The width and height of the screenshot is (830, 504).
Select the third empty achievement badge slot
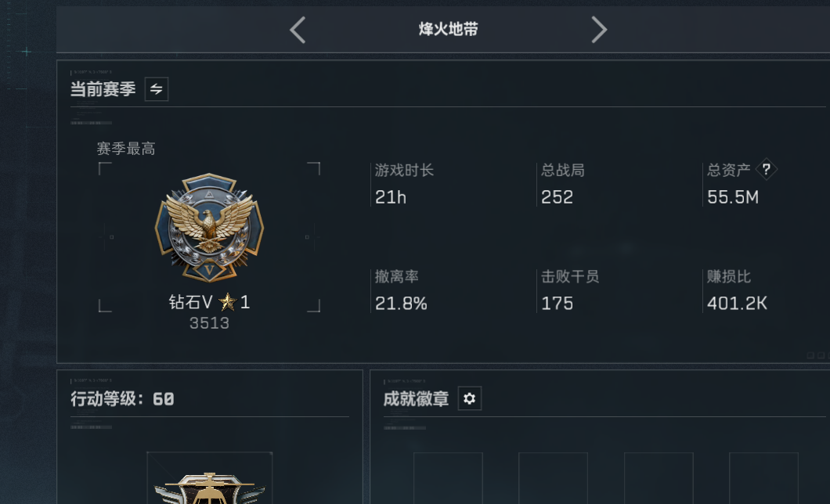[659, 478]
